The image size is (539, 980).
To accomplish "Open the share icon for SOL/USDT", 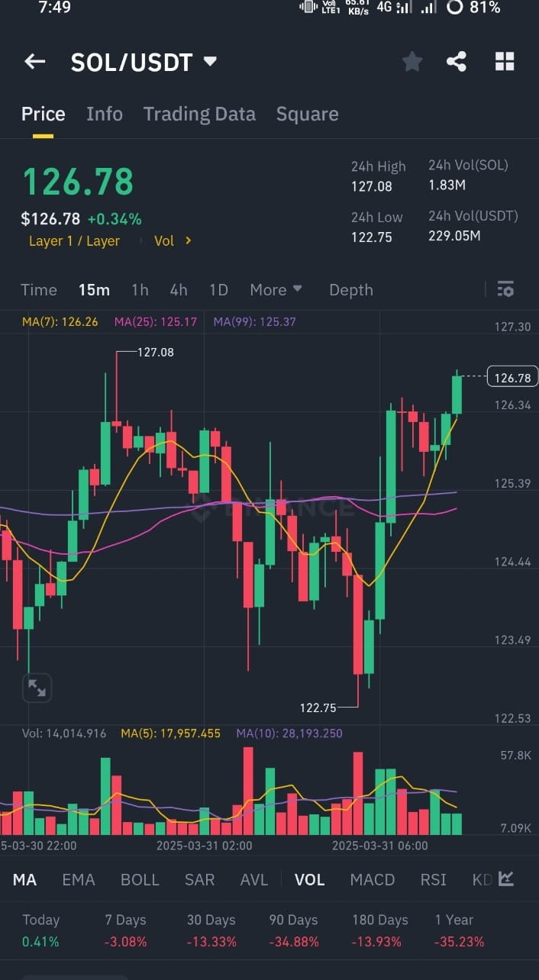I will click(457, 62).
